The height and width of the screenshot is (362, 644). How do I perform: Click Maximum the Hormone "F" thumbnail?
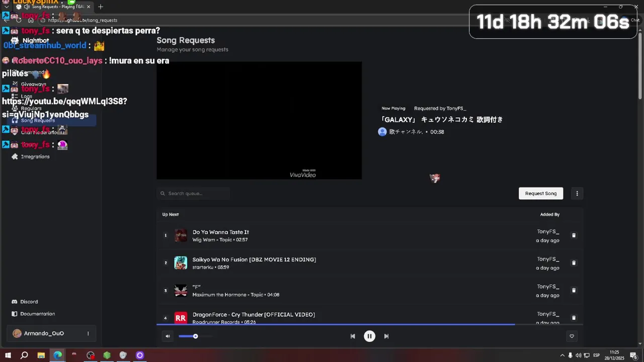(181, 290)
